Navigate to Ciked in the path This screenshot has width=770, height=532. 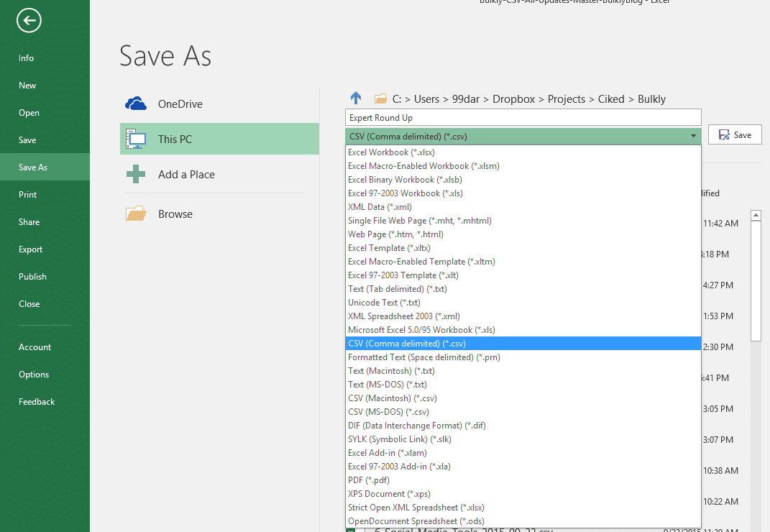[611, 99]
